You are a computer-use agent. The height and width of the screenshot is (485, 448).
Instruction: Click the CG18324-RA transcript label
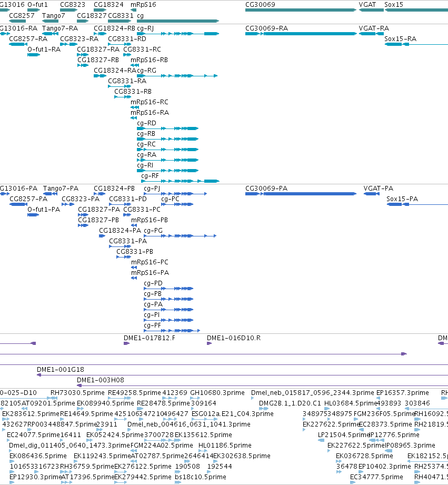(x=115, y=71)
